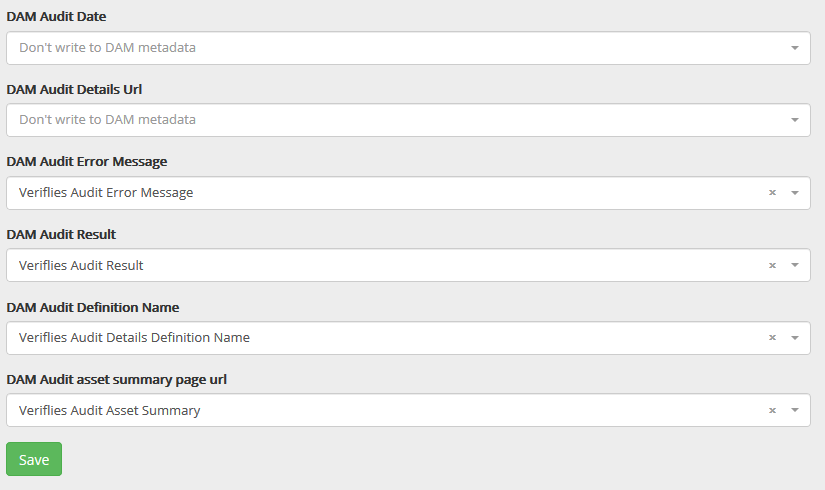Open DAM Audit Error Message dropdown arrow
The image size is (825, 490).
[x=794, y=193]
